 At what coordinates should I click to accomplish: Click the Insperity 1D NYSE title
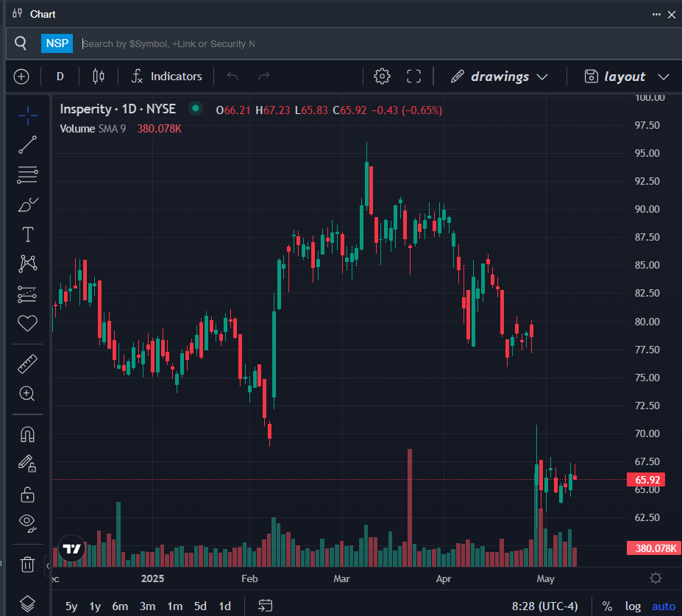click(x=118, y=109)
